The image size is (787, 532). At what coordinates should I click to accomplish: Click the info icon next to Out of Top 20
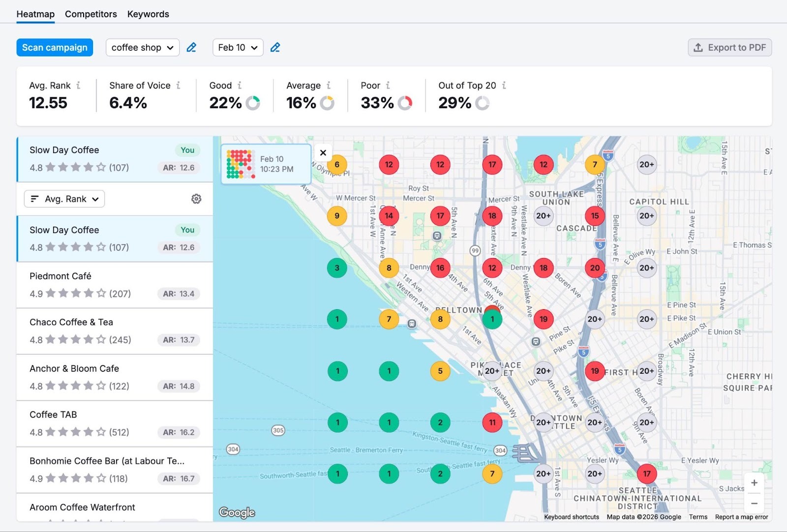[x=505, y=85]
